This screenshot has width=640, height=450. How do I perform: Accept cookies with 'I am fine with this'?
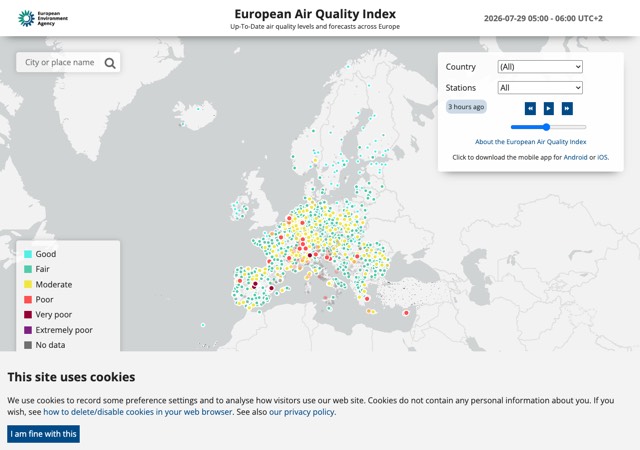pos(43,434)
